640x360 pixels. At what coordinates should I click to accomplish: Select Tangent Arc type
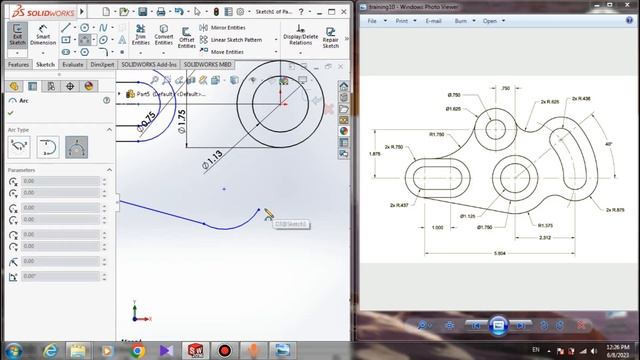48,147
